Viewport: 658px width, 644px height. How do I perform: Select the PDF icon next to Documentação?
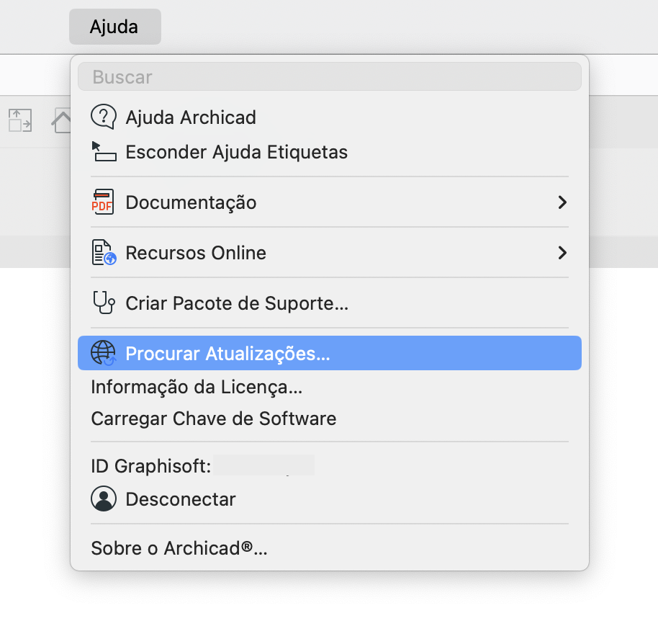coord(103,202)
